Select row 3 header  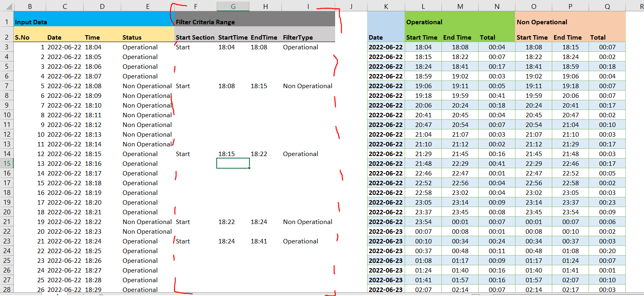[x=7, y=47]
